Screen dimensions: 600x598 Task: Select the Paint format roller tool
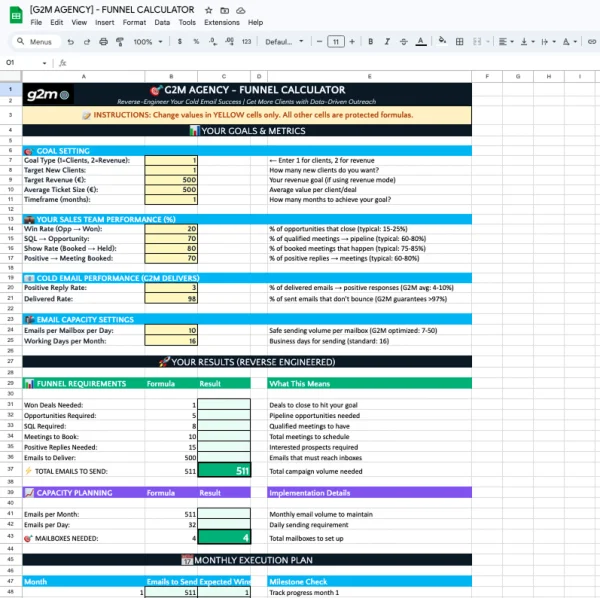[x=117, y=42]
